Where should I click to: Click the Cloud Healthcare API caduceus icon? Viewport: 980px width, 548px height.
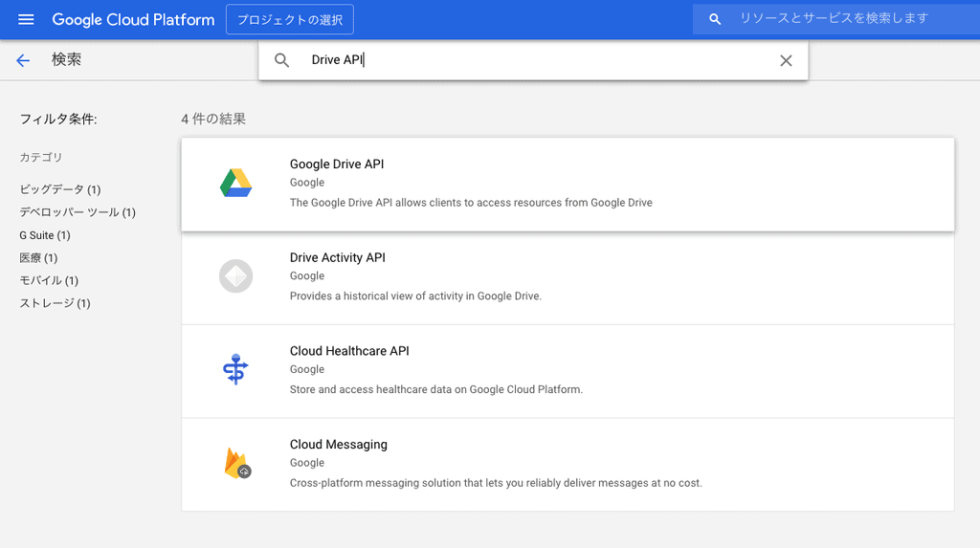coord(235,369)
